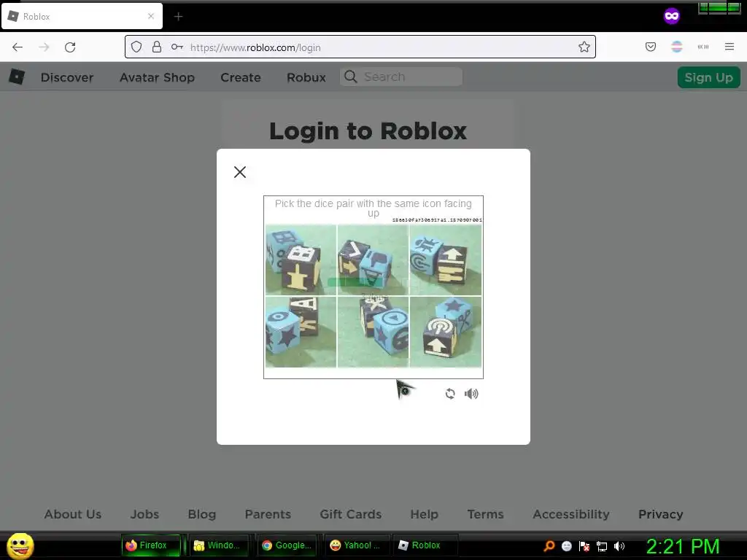Viewport: 747px width, 560px height.
Task: Click the tray flag alert icon
Action: 584,545
